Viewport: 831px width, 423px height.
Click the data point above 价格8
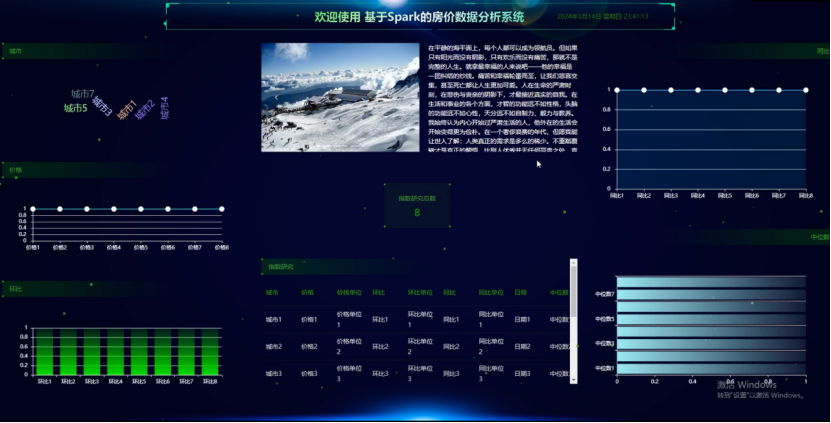tap(222, 209)
